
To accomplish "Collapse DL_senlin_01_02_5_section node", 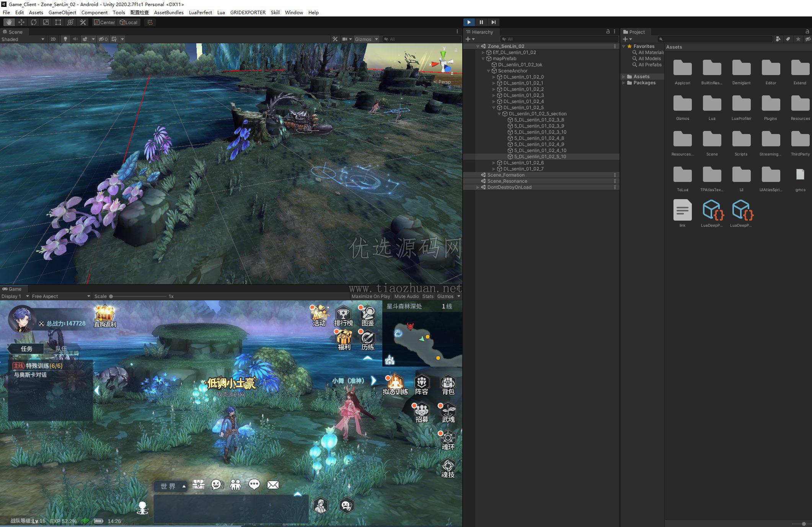I will [x=499, y=114].
